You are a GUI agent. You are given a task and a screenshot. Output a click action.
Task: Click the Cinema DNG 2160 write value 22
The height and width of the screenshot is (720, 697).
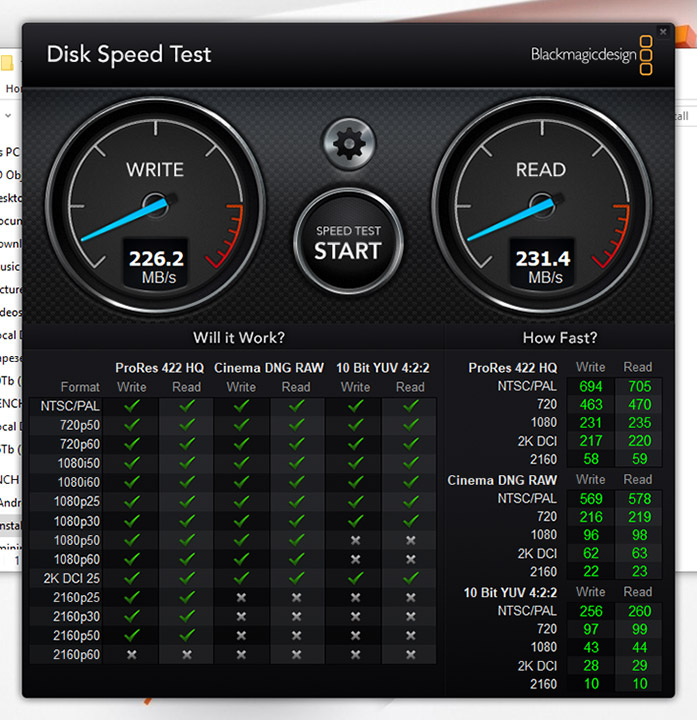pos(590,571)
